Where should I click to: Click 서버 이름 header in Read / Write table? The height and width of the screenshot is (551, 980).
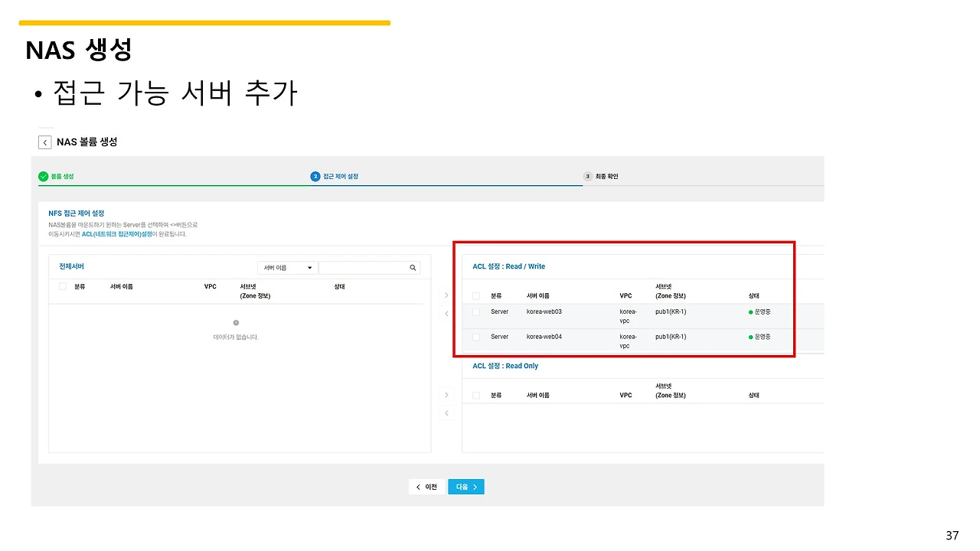[538, 295]
